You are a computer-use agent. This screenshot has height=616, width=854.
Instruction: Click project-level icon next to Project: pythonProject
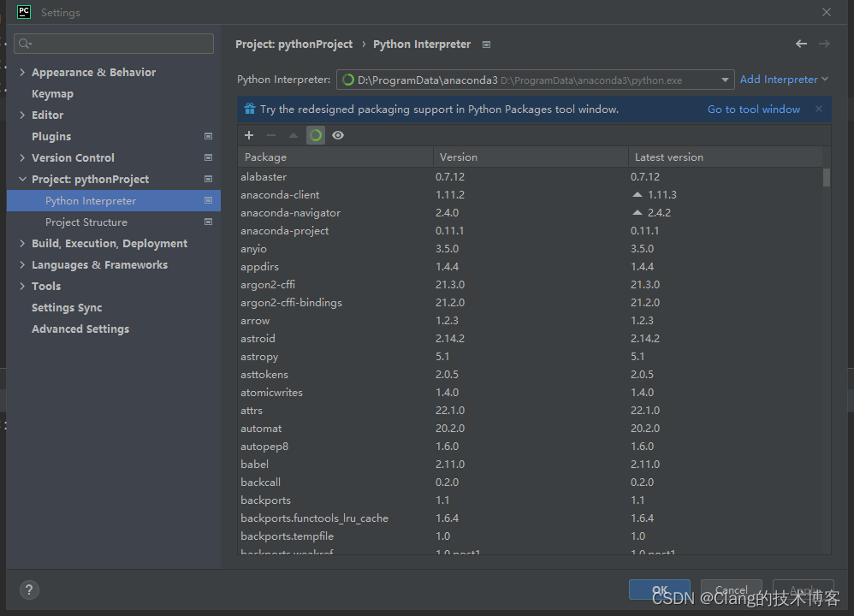click(x=208, y=179)
